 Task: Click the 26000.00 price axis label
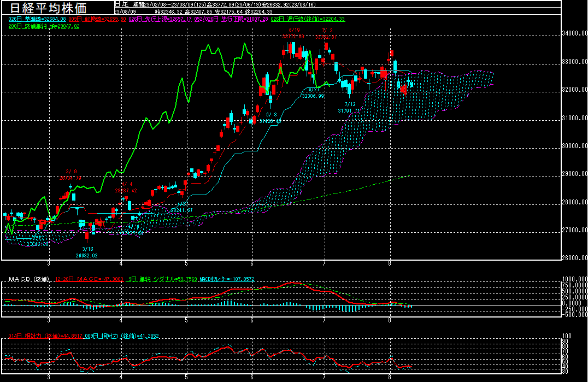pyautogui.click(x=575, y=258)
